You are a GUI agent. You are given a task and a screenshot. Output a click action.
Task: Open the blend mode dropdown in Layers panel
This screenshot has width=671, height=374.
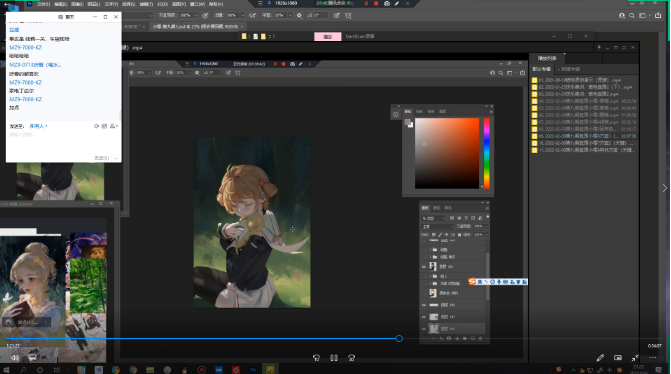437,226
